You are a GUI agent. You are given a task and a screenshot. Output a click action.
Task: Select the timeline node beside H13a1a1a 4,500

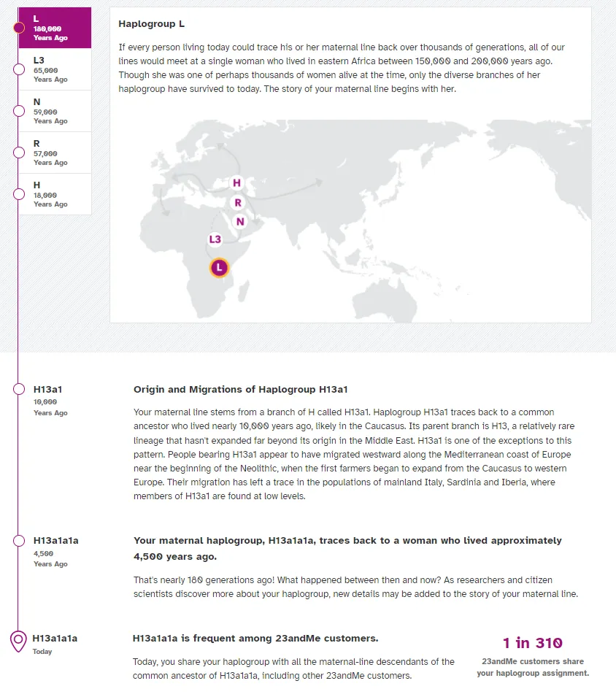pos(18,540)
